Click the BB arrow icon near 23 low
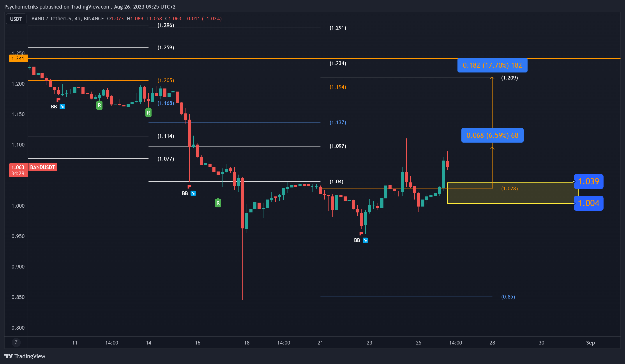 [365, 240]
